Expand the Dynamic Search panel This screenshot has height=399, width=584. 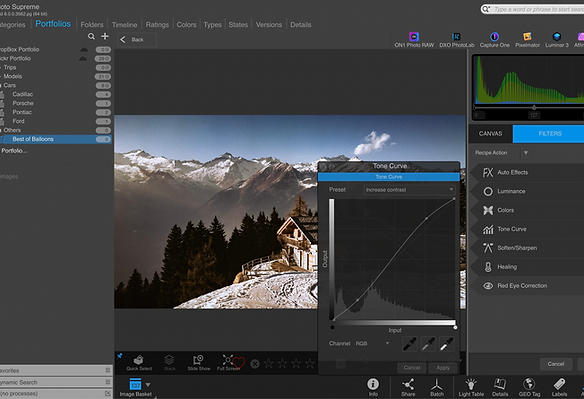tap(56, 382)
